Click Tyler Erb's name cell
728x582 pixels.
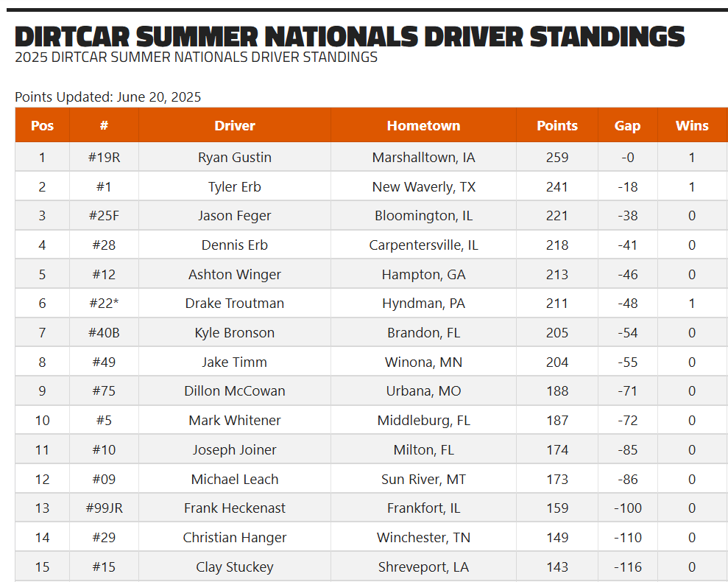click(x=235, y=186)
